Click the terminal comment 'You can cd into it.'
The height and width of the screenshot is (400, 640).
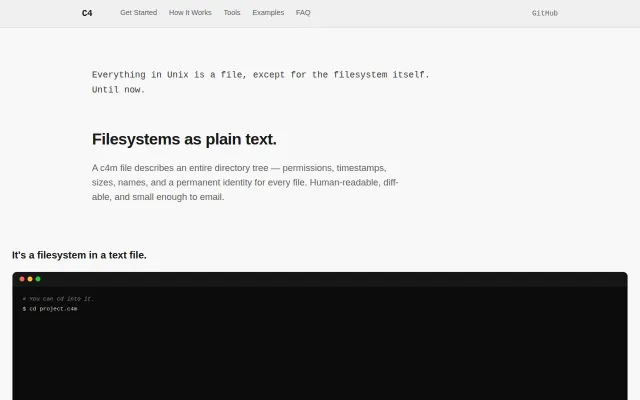58,299
